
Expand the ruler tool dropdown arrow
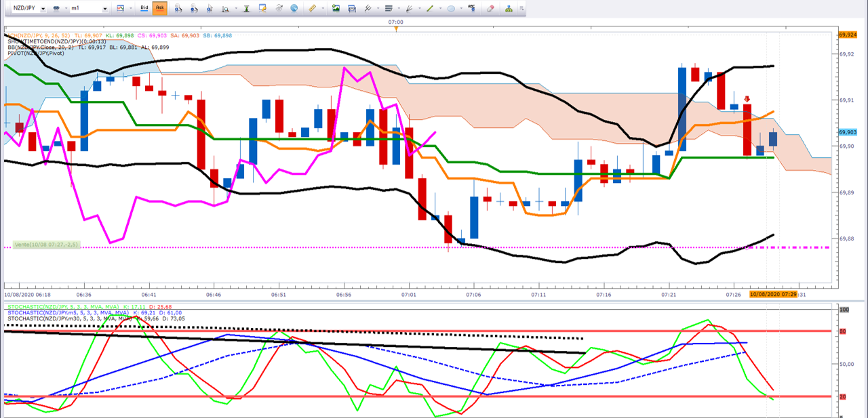(323, 8)
